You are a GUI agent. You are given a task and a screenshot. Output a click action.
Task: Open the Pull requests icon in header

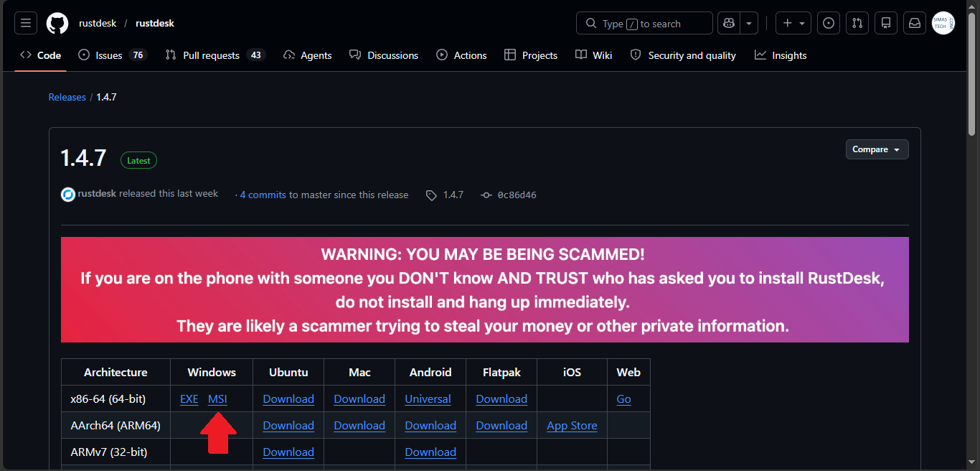coord(857,24)
